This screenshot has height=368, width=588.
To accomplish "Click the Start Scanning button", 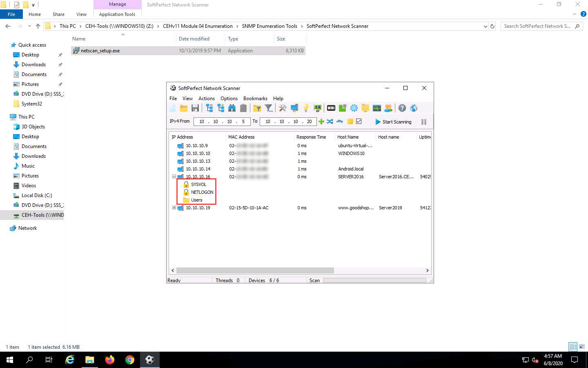I will pos(393,122).
